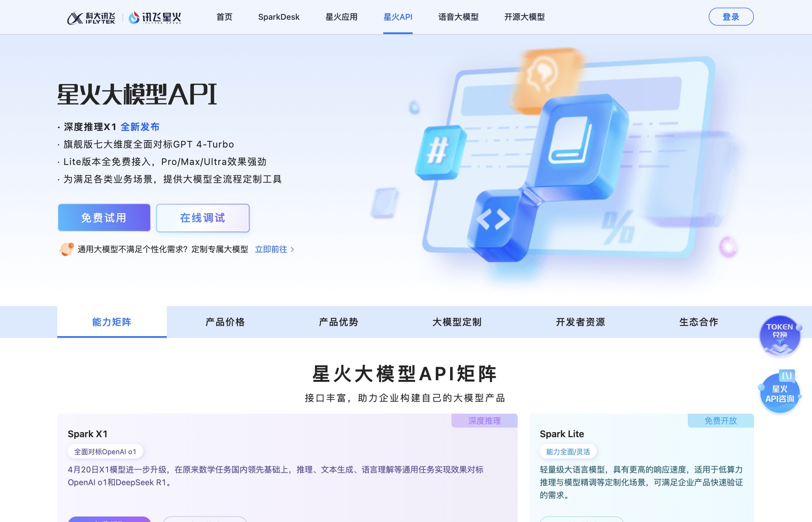Click the 在线调试 button
Viewport: 812px width, 522px height.
203,218
